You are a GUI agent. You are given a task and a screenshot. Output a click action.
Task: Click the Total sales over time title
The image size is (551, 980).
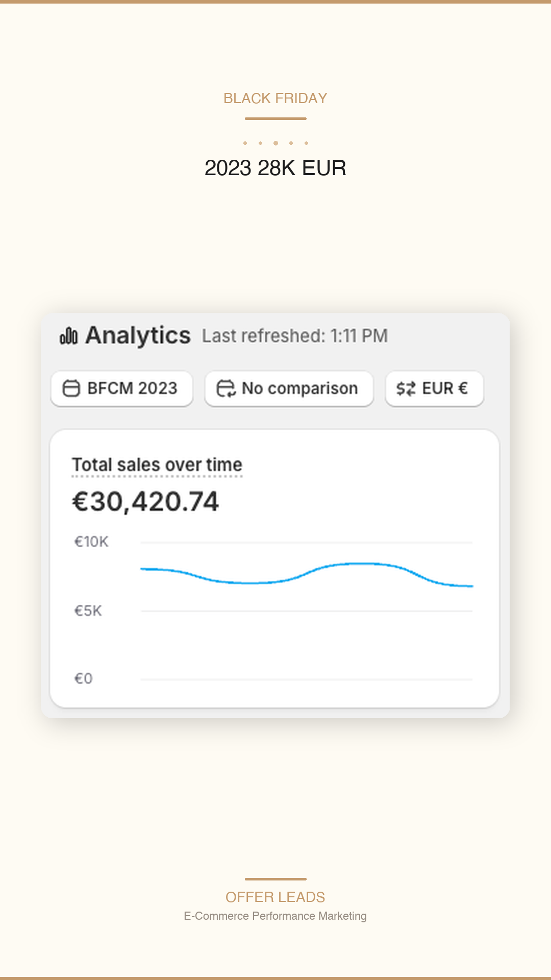click(x=157, y=465)
